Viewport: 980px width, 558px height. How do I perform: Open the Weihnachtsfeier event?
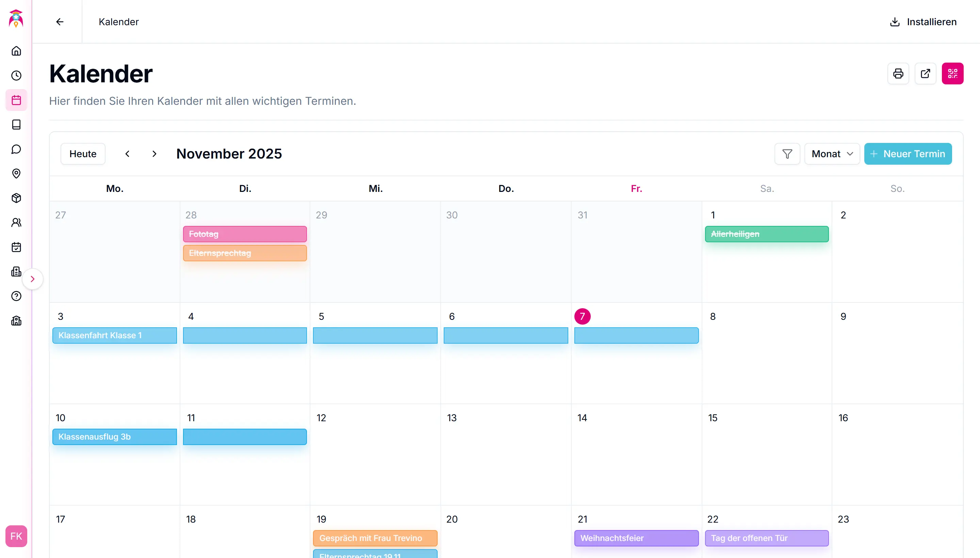coord(636,538)
